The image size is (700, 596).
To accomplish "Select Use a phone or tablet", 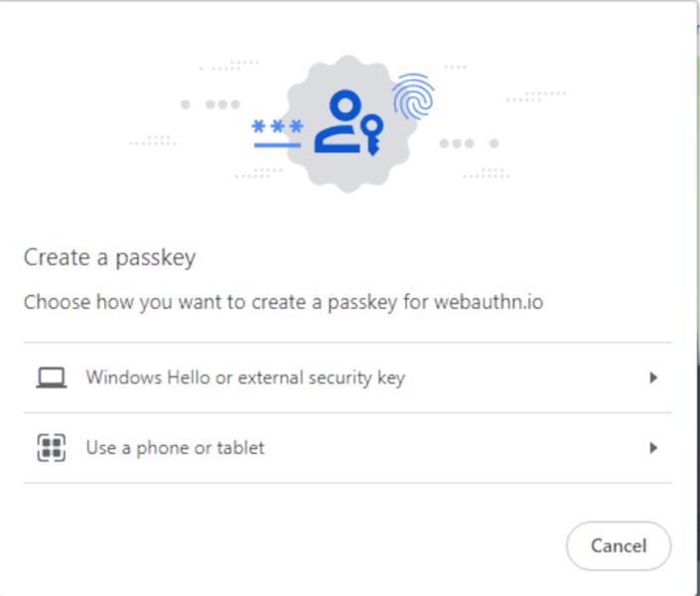I will point(348,448).
